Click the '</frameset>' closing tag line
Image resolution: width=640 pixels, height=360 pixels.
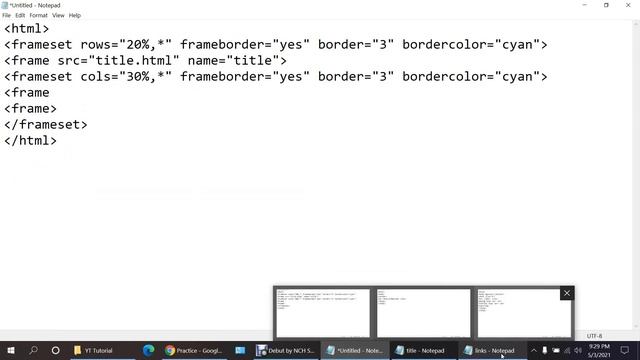[x=46, y=124]
